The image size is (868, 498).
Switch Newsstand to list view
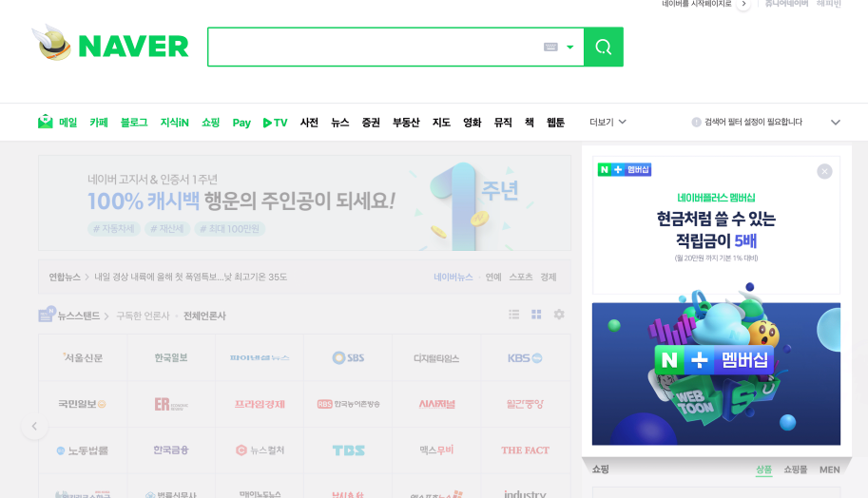point(513,315)
